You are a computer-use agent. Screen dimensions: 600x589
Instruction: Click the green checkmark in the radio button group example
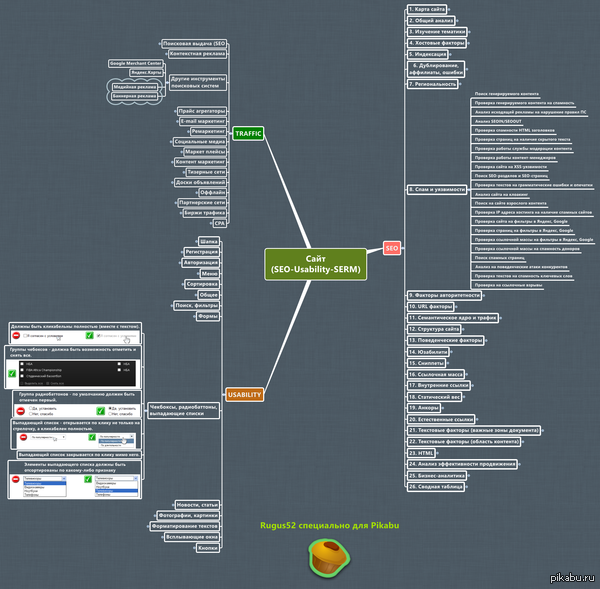coord(101,410)
